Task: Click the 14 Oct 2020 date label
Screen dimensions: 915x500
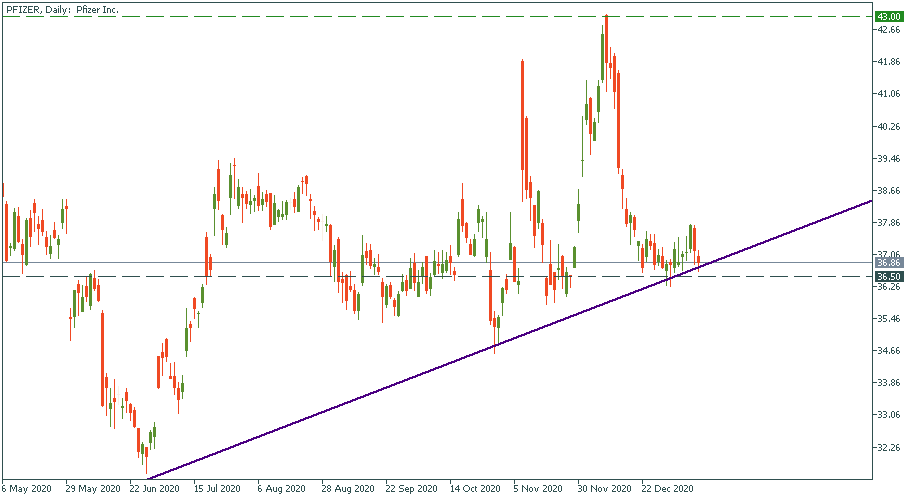Action: [475, 489]
